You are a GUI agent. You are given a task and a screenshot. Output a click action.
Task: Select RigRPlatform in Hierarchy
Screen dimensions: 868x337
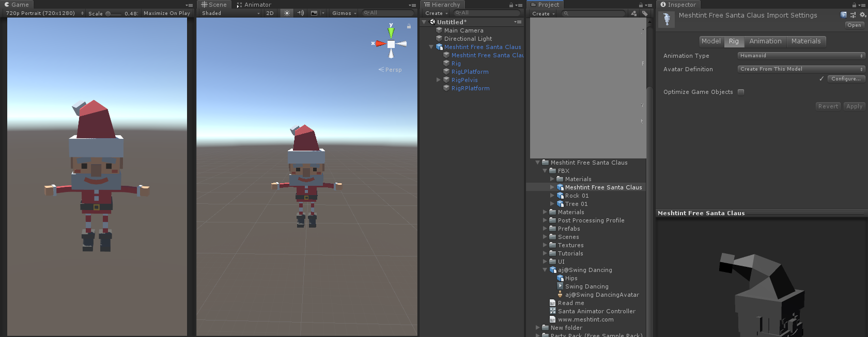pos(470,88)
